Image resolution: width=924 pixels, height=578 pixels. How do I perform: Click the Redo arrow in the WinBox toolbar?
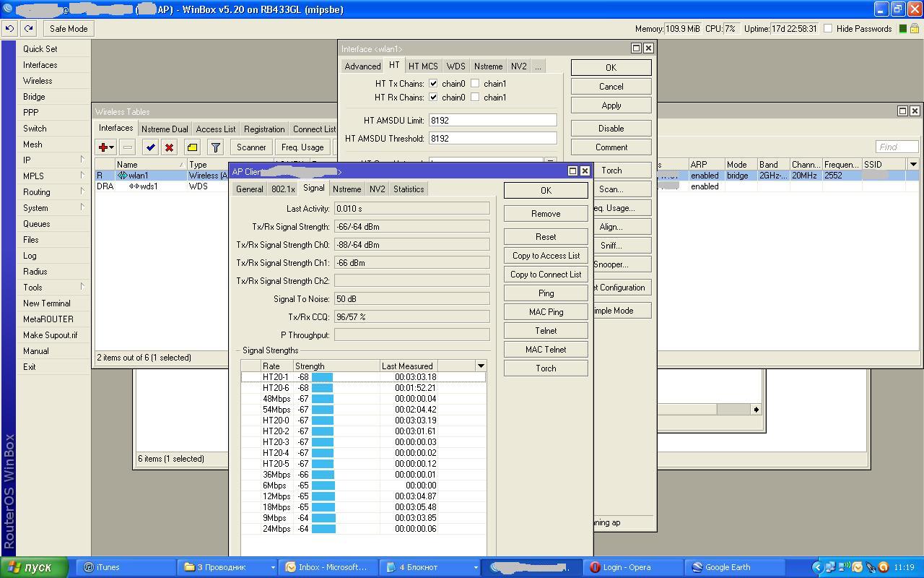pos(28,29)
